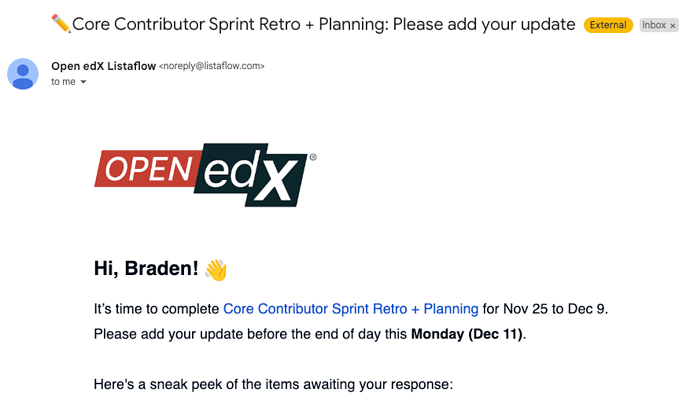Remove the Inbox label with its x
690x411 pixels.
pyautogui.click(x=672, y=26)
